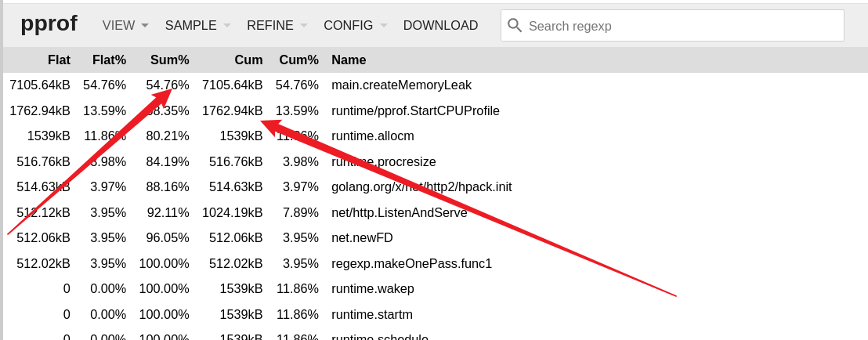Screen dimensions: 868x340
Task: Click the DOWNLOAD menu item
Action: click(440, 25)
